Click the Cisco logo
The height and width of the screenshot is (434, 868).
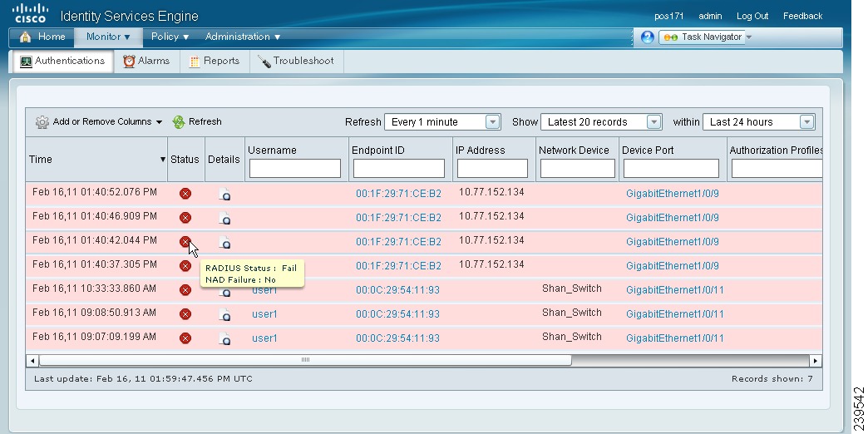[30, 13]
